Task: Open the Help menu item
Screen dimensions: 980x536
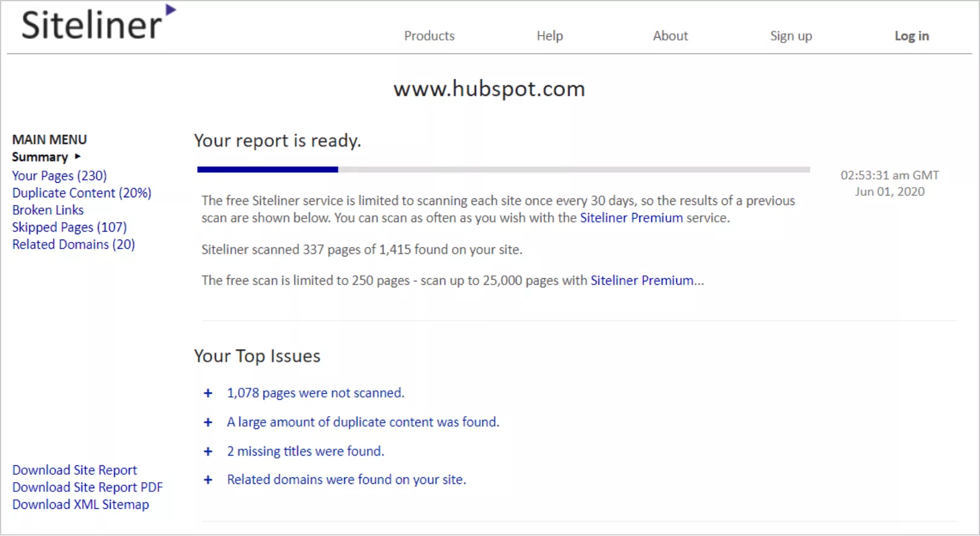Action: tap(549, 36)
